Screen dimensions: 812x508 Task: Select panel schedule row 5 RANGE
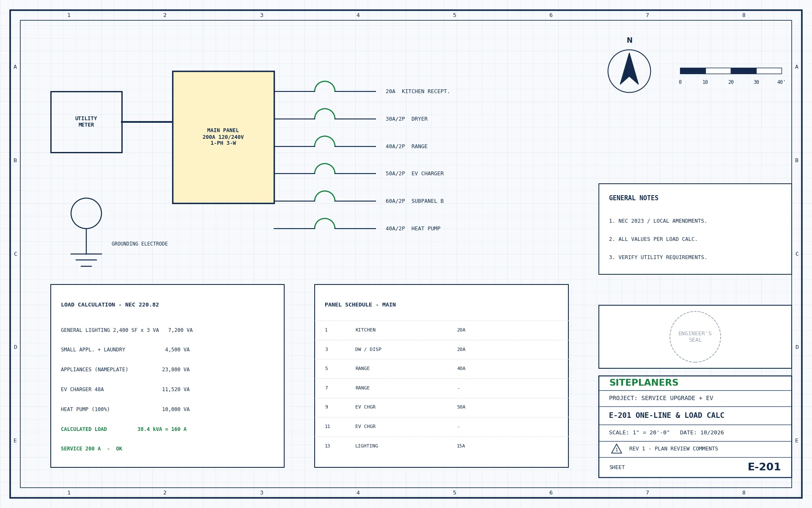(x=442, y=369)
